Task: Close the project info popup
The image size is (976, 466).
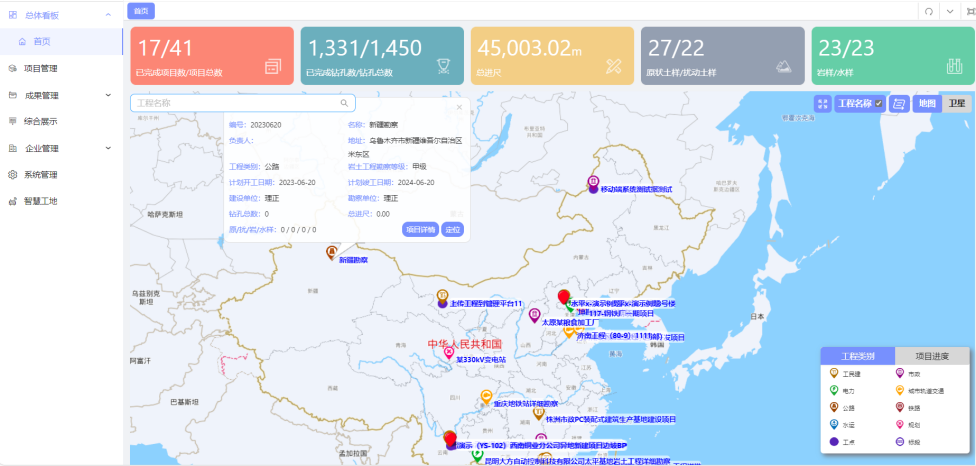Action: click(459, 106)
